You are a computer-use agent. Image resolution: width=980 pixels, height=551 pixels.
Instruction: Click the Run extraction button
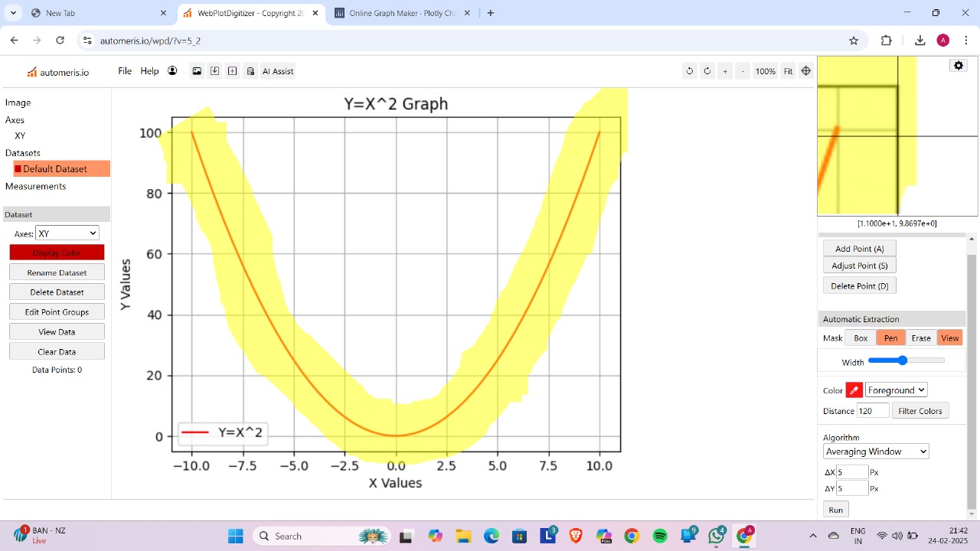[835, 509]
